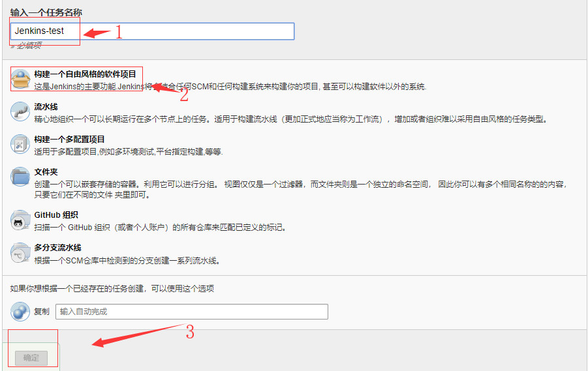Choose the 多分支流水线 title
Viewport: 588px width, 371px height.
click(x=57, y=248)
